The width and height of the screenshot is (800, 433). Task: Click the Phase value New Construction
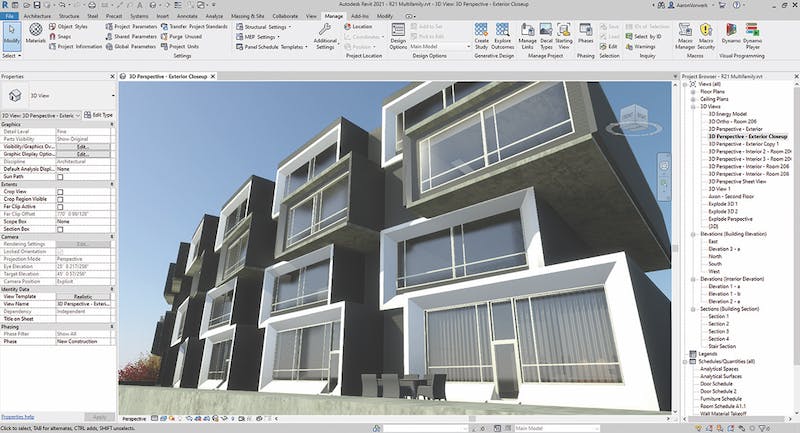pyautogui.click(x=83, y=342)
